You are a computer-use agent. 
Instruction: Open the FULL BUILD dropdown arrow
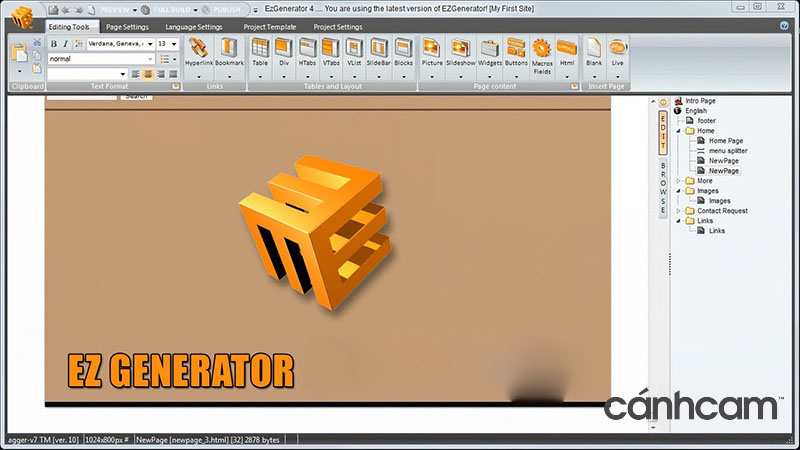[195, 10]
